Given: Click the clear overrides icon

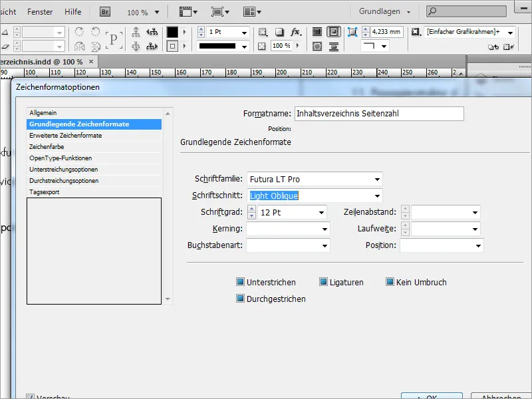Looking at the screenshot, I should pos(493,47).
